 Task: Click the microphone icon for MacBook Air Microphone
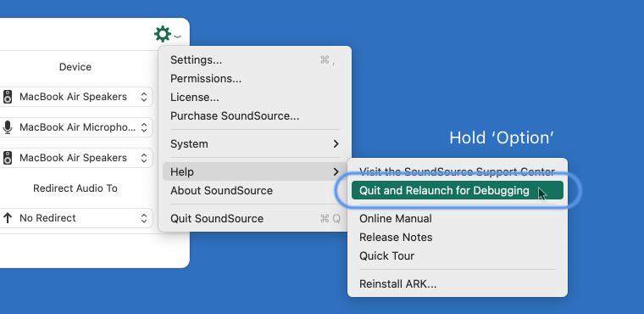(8, 127)
